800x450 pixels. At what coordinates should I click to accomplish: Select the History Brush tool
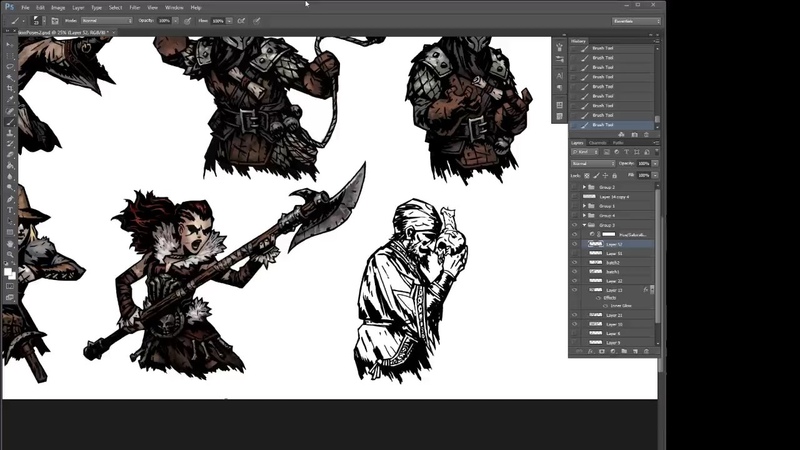[10, 143]
